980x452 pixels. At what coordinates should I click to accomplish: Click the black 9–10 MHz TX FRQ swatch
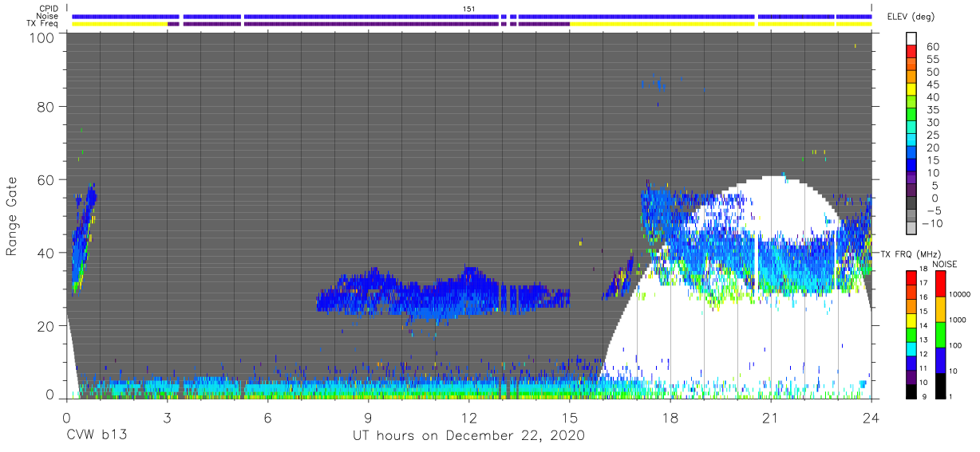913,390
